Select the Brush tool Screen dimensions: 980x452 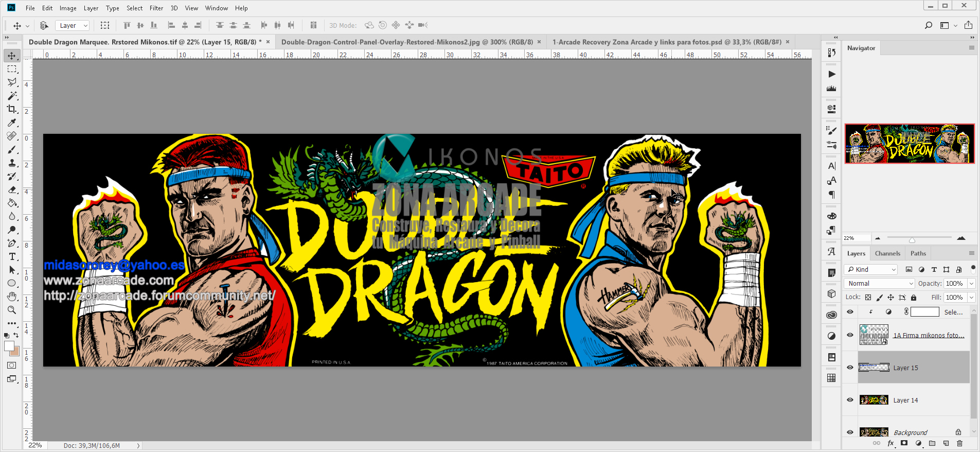point(12,149)
